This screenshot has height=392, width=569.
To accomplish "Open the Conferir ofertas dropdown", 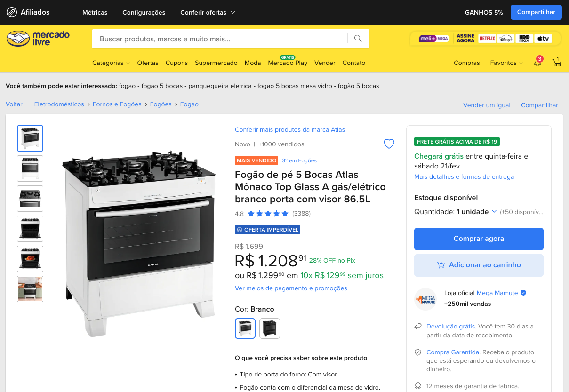I will click(x=208, y=12).
